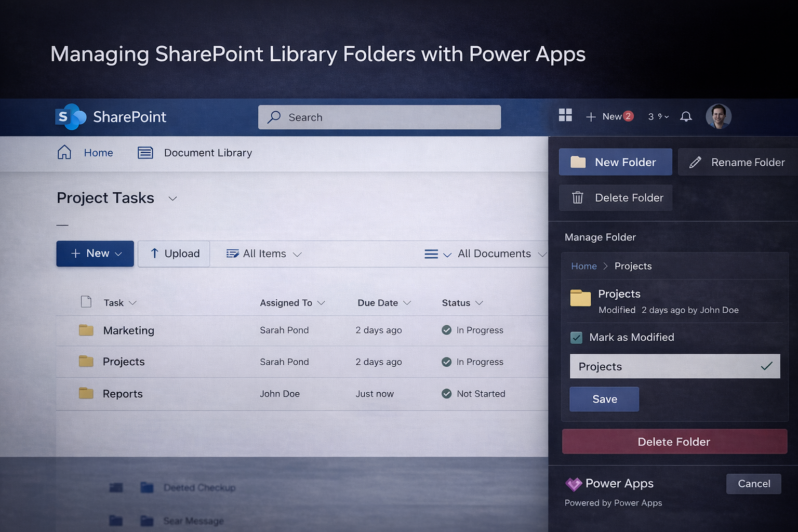Click the Rename Folder pencil button
The width and height of the screenshot is (798, 532).
tap(738, 162)
